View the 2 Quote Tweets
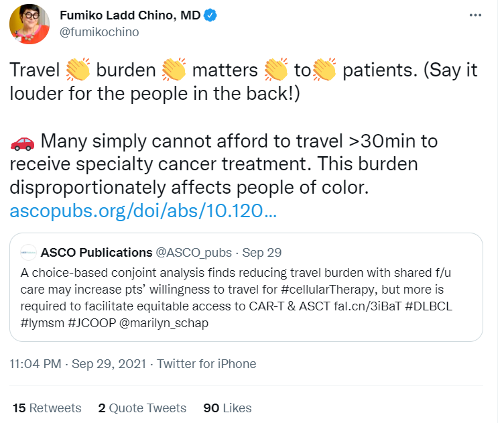The image size is (504, 423). [x=141, y=408]
